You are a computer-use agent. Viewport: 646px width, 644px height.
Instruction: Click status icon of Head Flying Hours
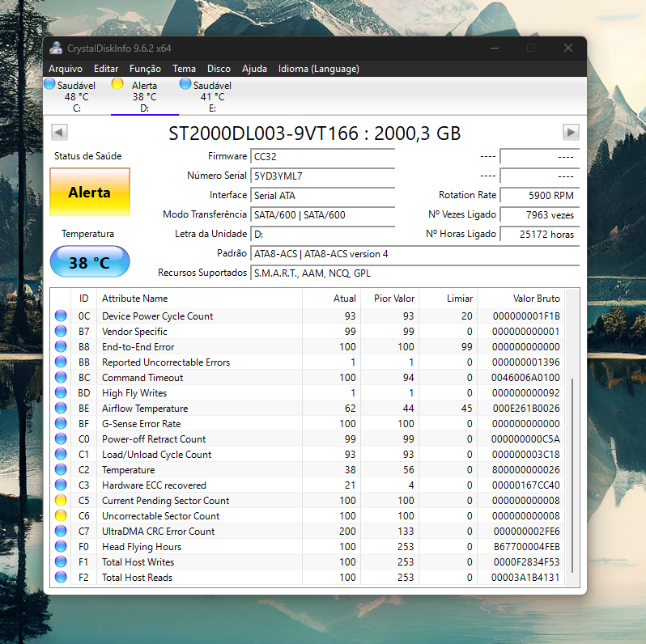61,546
